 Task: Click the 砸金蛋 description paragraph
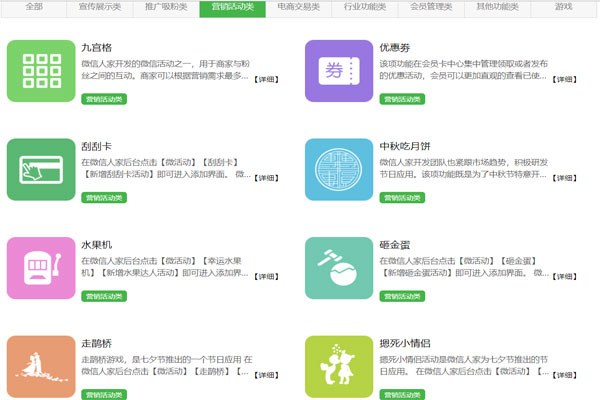pyautogui.click(x=464, y=267)
